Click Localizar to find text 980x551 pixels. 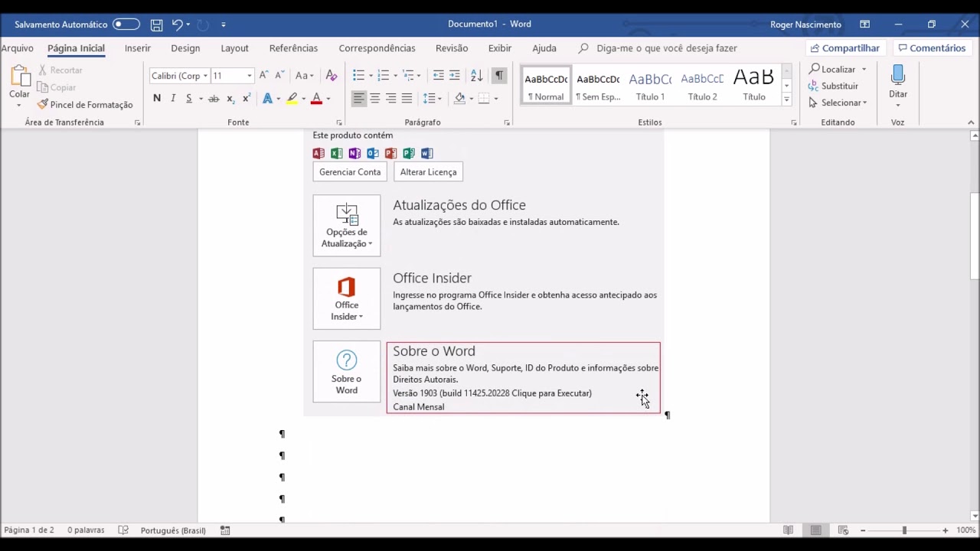click(838, 70)
